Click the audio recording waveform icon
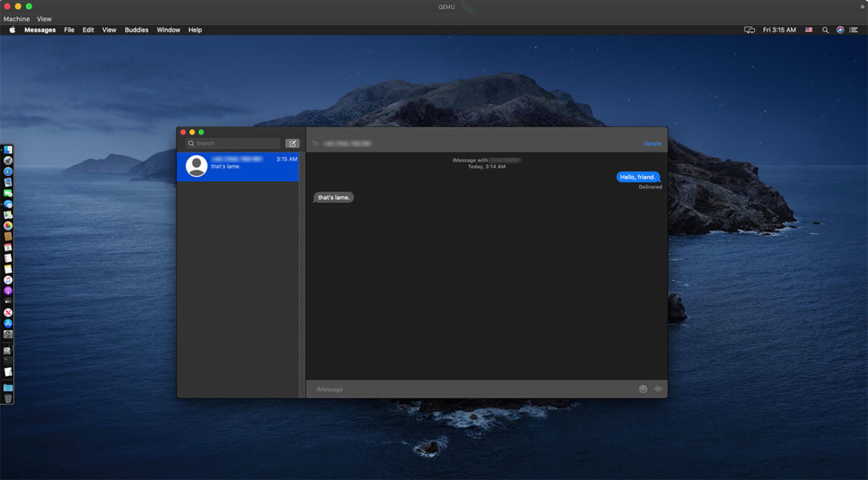 pos(658,390)
